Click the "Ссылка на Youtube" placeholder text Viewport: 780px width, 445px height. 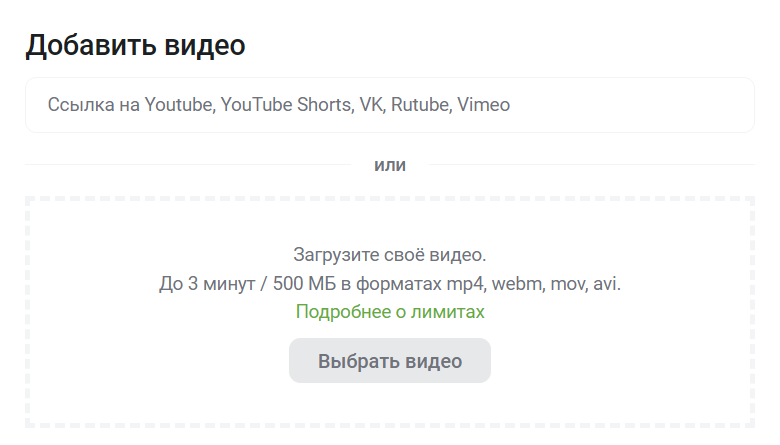130,105
